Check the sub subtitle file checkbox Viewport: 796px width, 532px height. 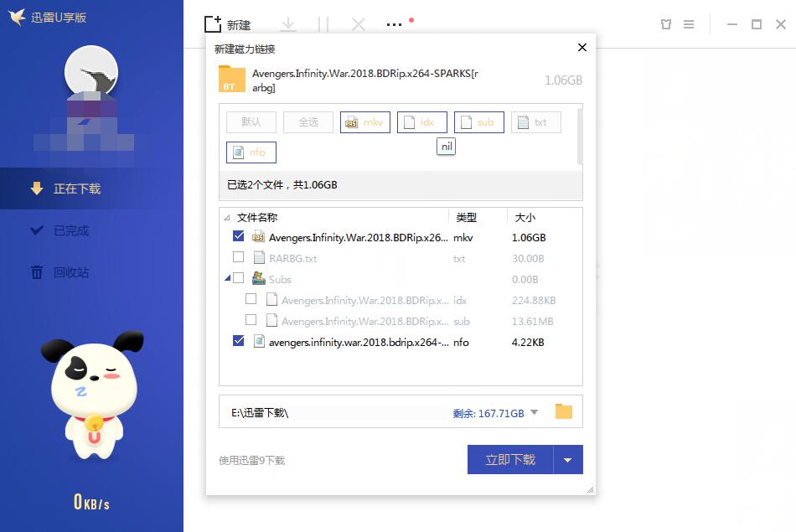(x=251, y=320)
